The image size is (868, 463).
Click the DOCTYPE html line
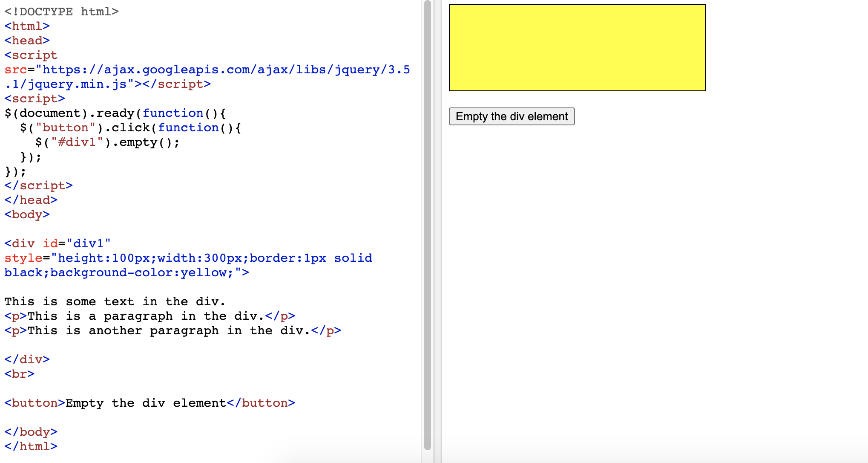pos(61,12)
